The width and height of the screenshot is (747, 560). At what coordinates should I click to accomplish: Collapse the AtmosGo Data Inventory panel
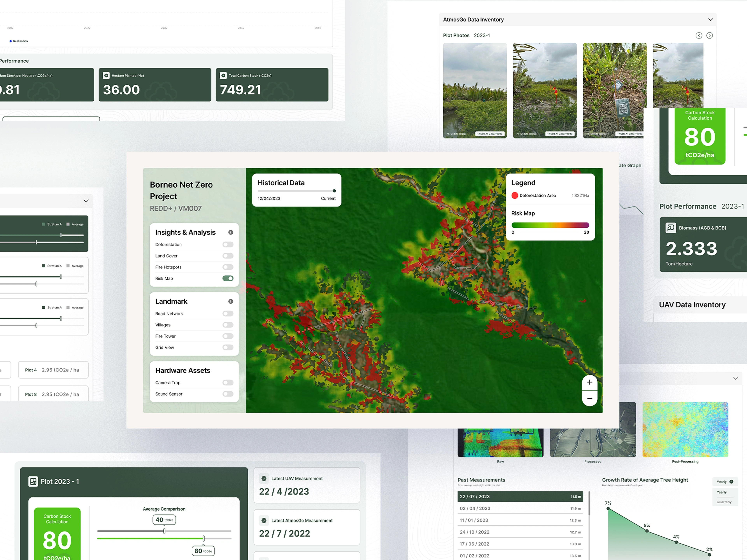(711, 20)
